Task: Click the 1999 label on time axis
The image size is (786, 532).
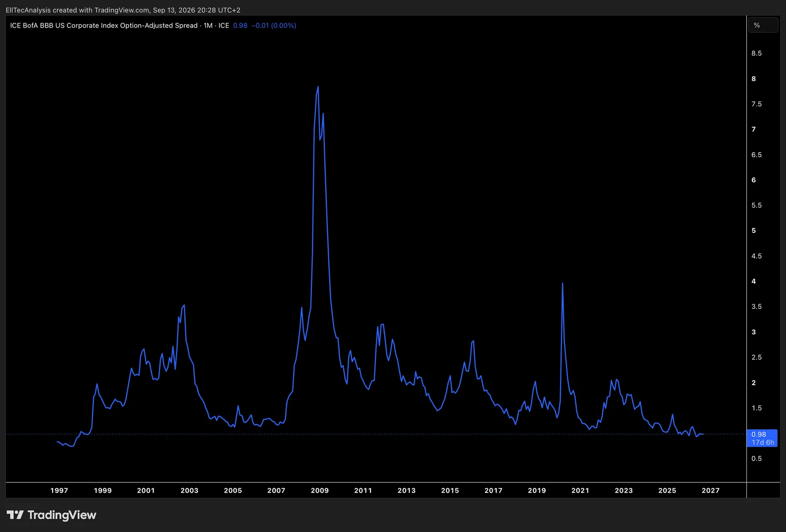Action: (103, 490)
